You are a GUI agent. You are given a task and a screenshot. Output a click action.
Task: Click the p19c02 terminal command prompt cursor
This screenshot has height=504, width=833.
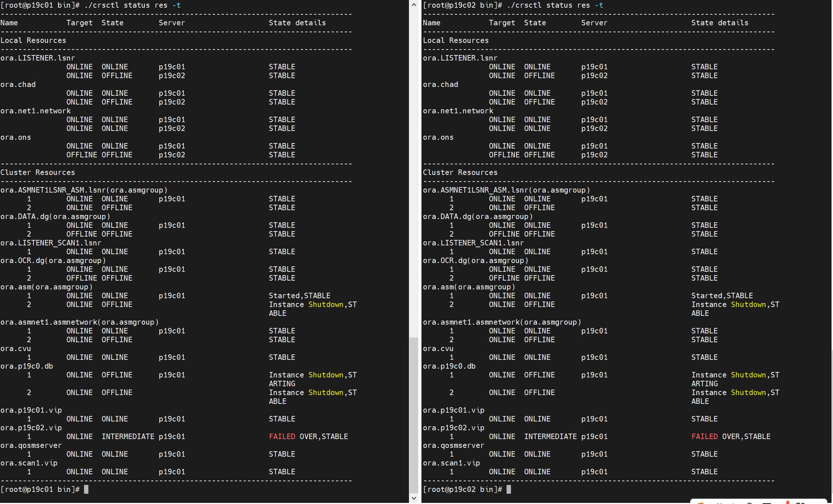pyautogui.click(x=508, y=489)
